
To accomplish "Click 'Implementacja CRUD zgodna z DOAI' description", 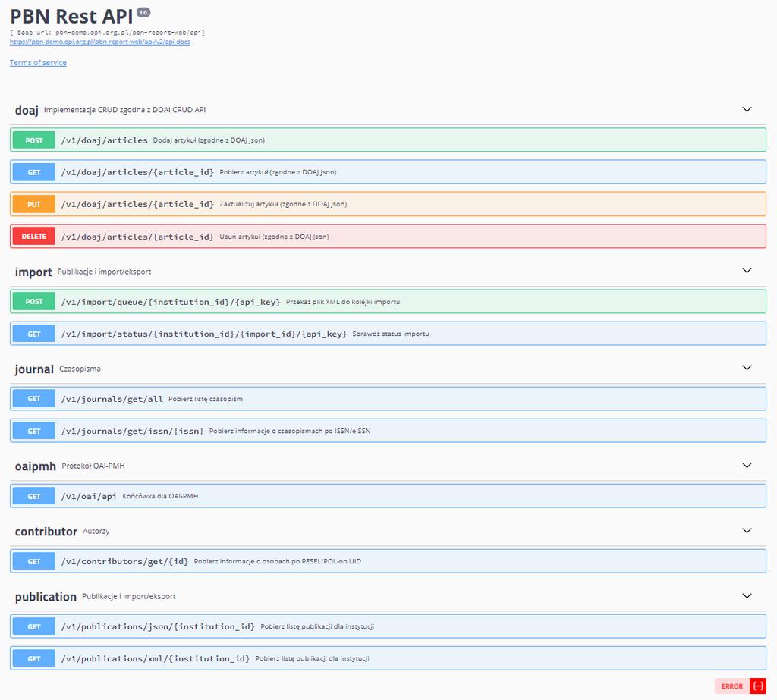I will click(124, 110).
